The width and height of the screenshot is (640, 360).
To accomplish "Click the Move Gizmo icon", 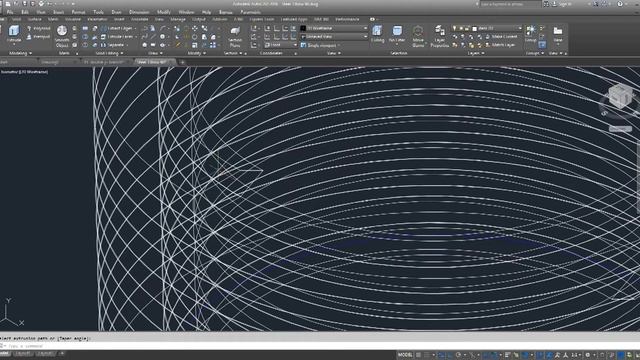I will pos(418,36).
